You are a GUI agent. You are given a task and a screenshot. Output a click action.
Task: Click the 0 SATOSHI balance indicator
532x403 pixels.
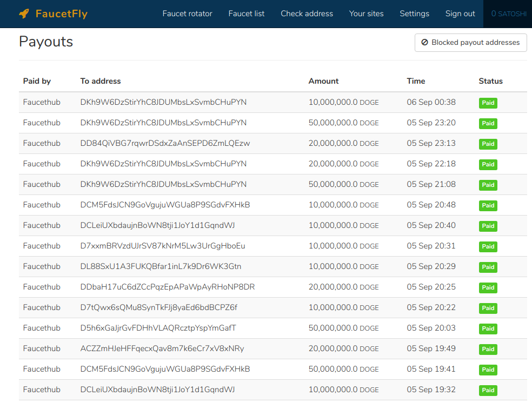click(x=509, y=14)
